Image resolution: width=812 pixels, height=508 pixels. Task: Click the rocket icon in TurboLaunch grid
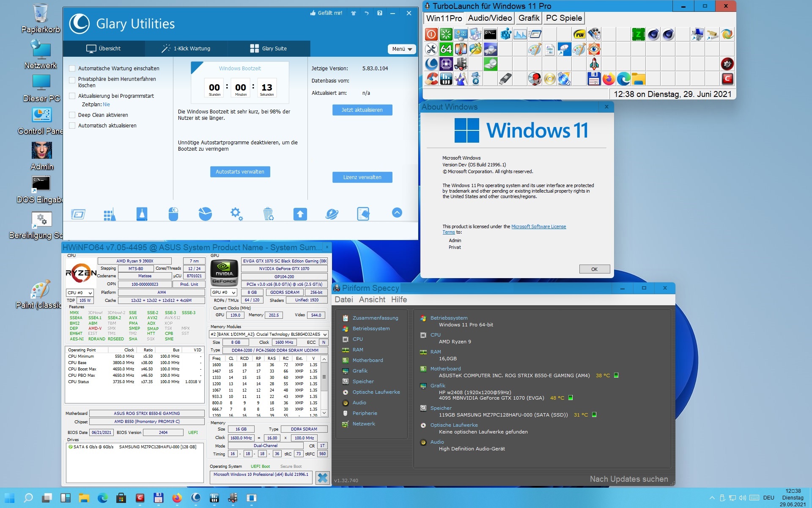point(594,64)
